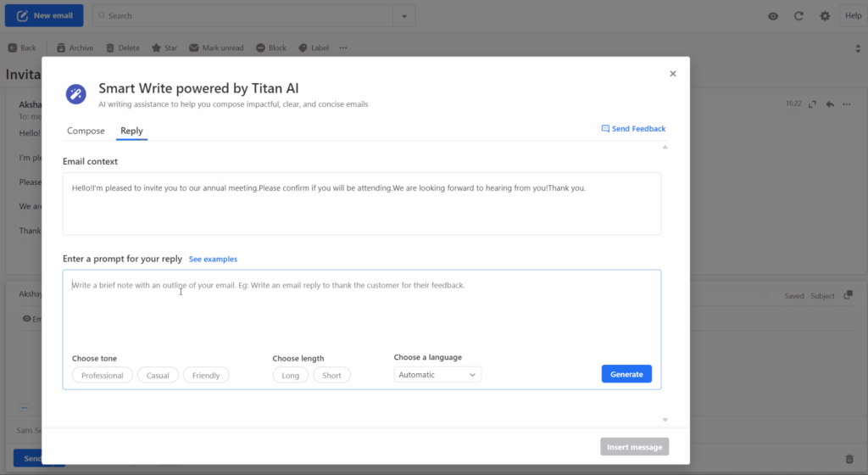Click the eye read-receipts icon in header

[x=773, y=16]
